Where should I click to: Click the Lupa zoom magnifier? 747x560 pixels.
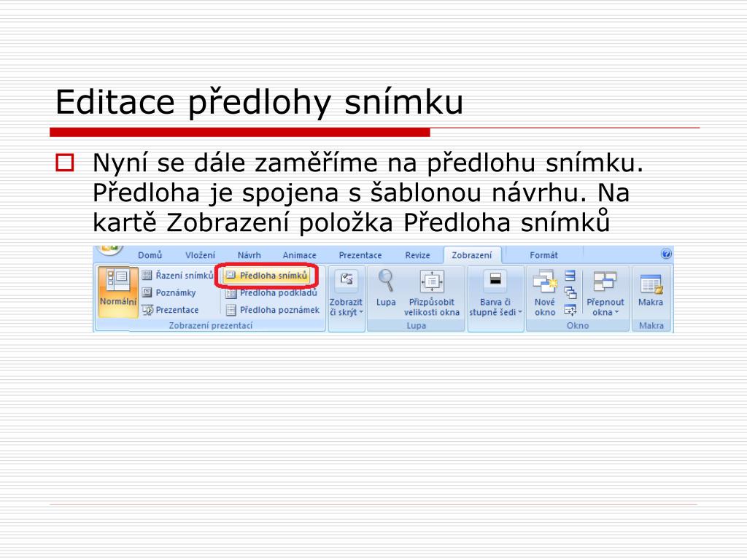386,289
